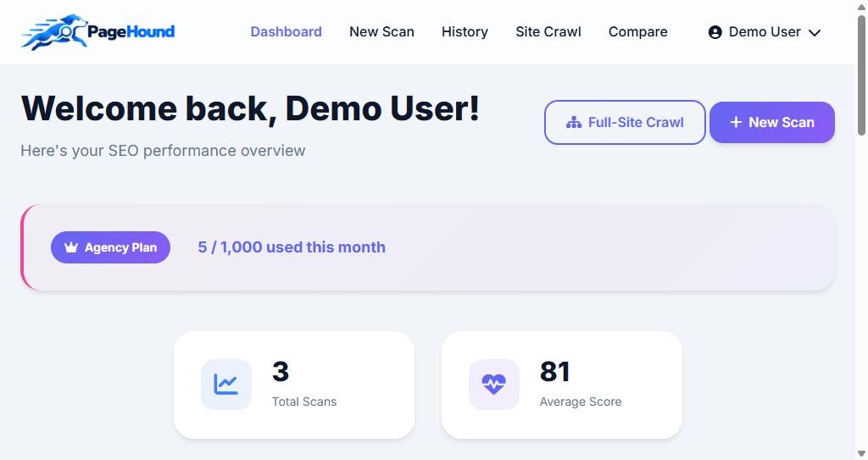868x460 pixels.
Task: Click the scrollbar up arrow
Action: pyautogui.click(x=861, y=6)
